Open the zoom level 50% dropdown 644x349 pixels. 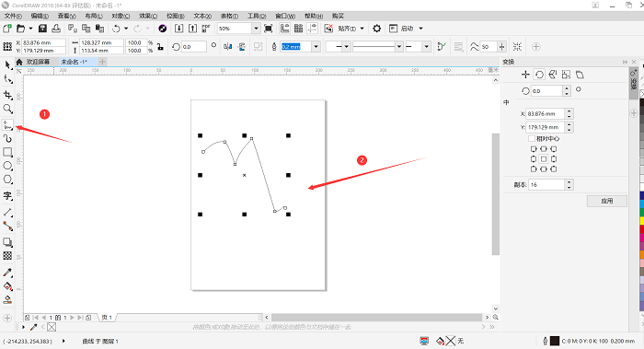[x=256, y=29]
